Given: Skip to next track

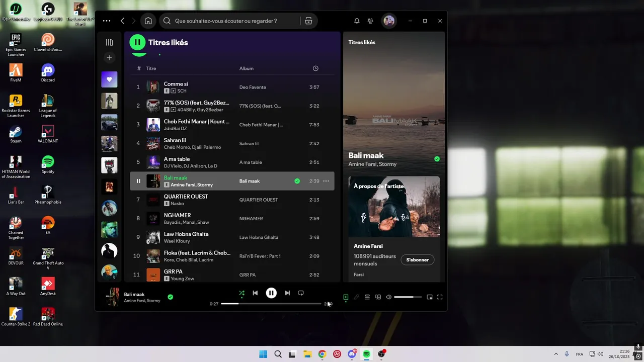Looking at the screenshot, I should click(x=287, y=293).
